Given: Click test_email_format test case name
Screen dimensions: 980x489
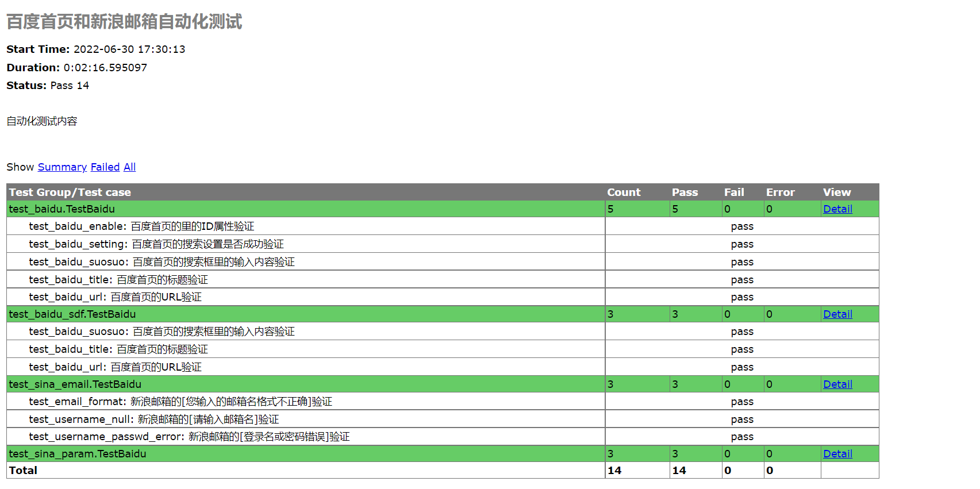Looking at the screenshot, I should tap(180, 402).
